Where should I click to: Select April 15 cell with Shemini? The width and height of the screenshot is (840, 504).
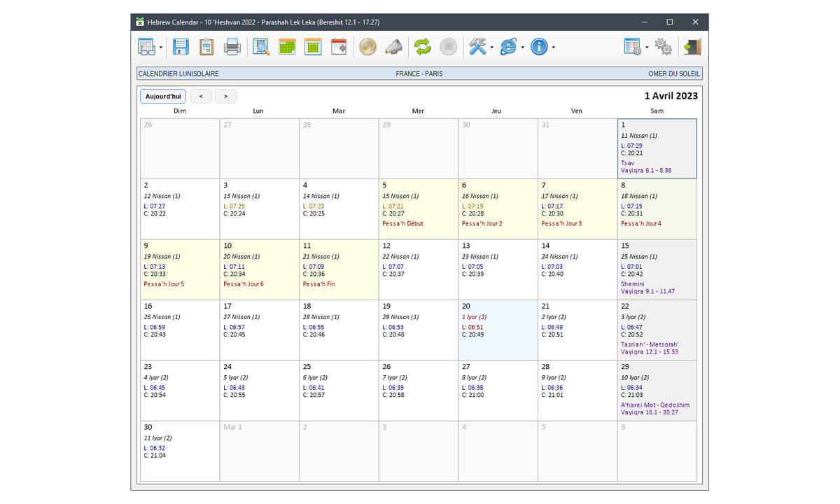(657, 269)
